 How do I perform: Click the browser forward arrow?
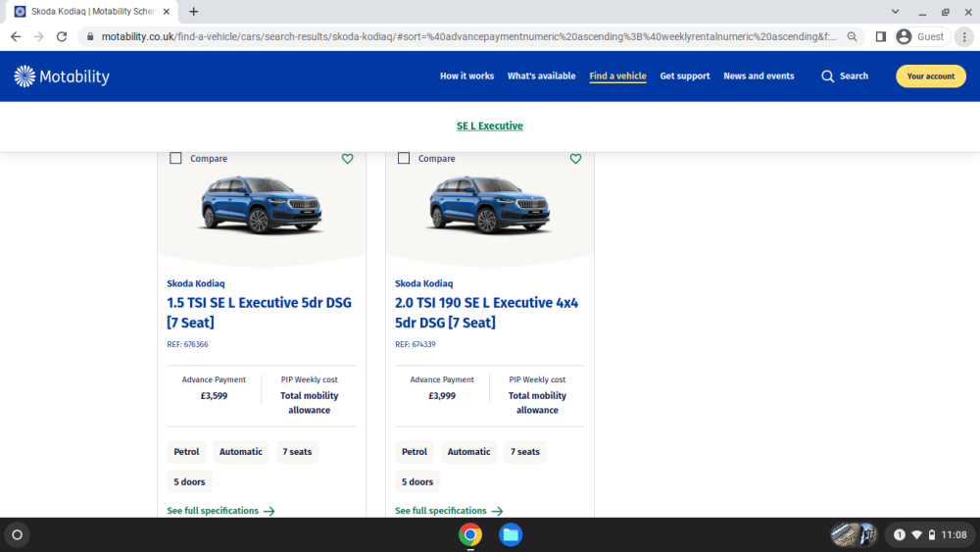(39, 37)
